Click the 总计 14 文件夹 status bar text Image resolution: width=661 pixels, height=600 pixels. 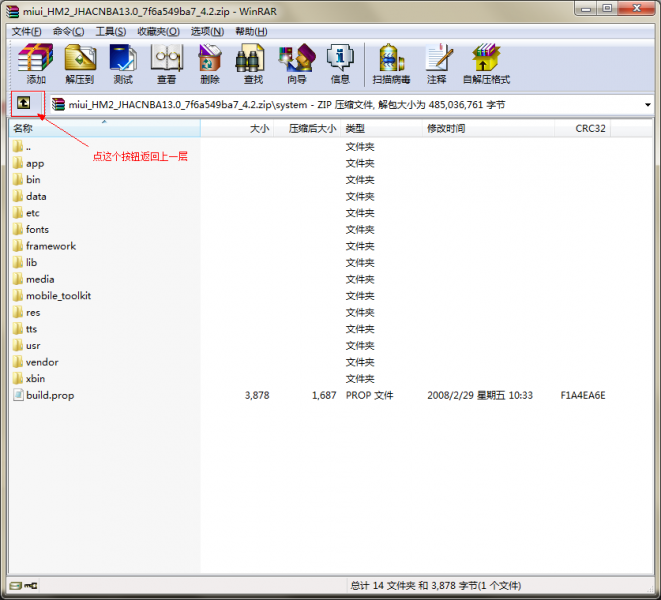pos(435,586)
